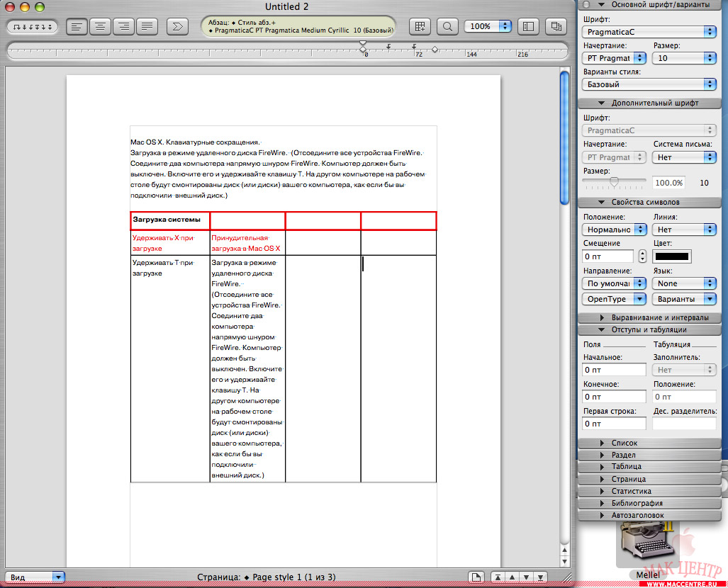
Task: Expand the Библиография section
Action: coord(603,503)
